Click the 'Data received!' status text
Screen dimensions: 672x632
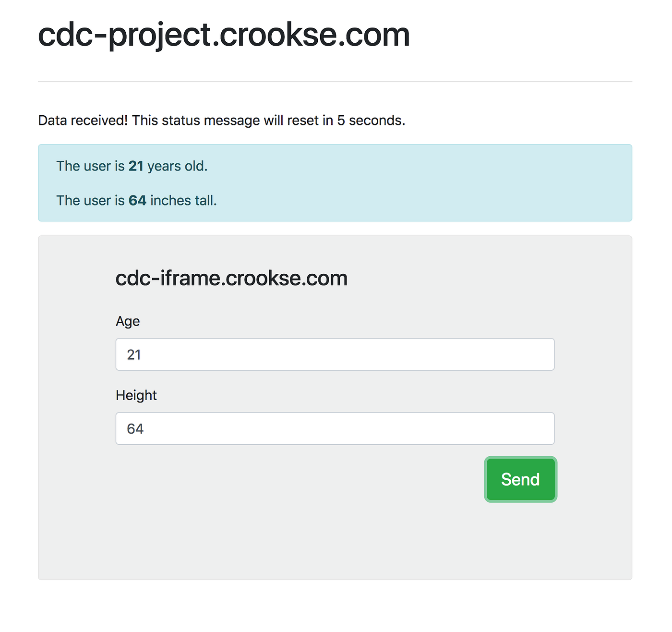pyautogui.click(x=221, y=120)
